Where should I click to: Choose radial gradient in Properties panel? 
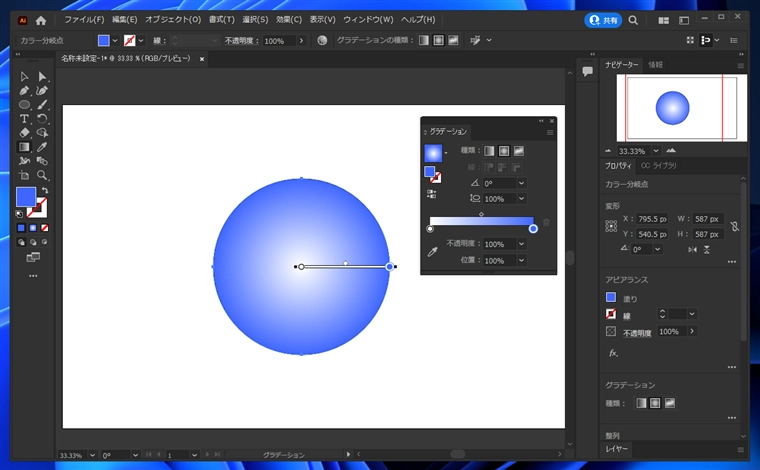click(655, 403)
